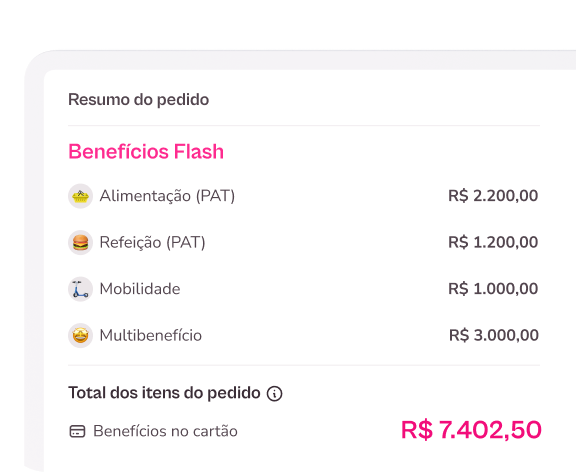This screenshot has height=472, width=576.
Task: Select the Multibenefício benefit label
Action: point(151,335)
